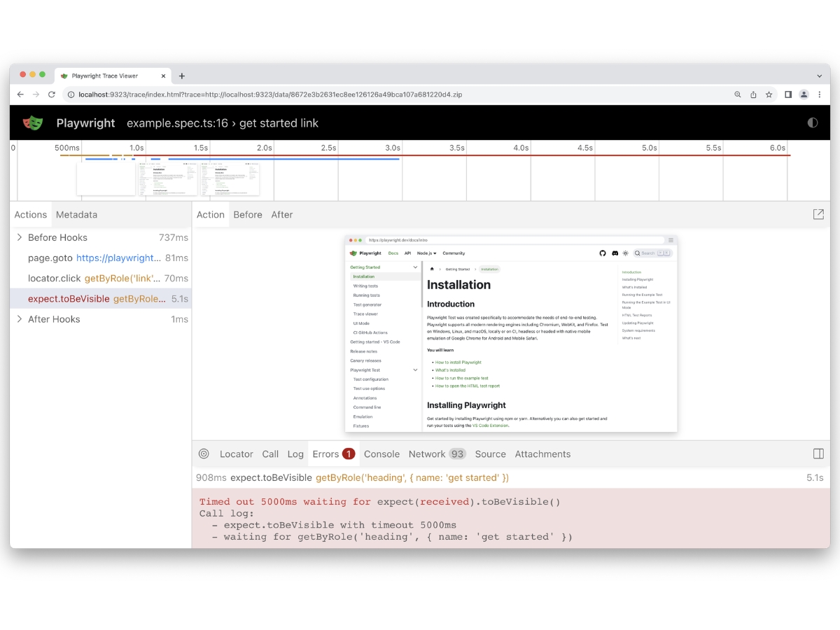Click the Docs link in the snapshot
Image resolution: width=840 pixels, height=630 pixels.
coord(393,253)
